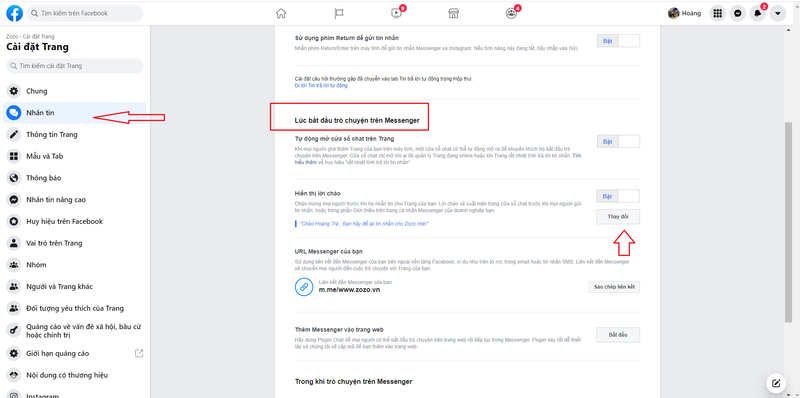Focus the Tìm kiếm cài đặt Trang field
Viewport: 800px width, 398px height.
pos(74,66)
